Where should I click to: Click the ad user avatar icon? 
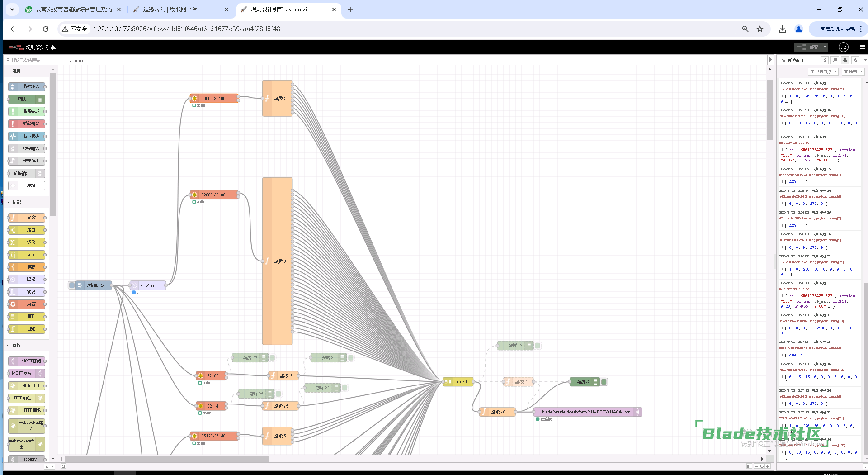pyautogui.click(x=844, y=47)
